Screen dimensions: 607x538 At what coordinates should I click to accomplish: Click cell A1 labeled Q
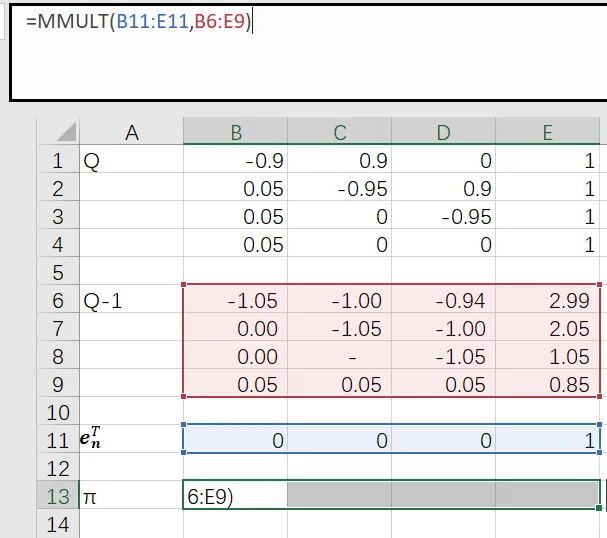coord(131,161)
